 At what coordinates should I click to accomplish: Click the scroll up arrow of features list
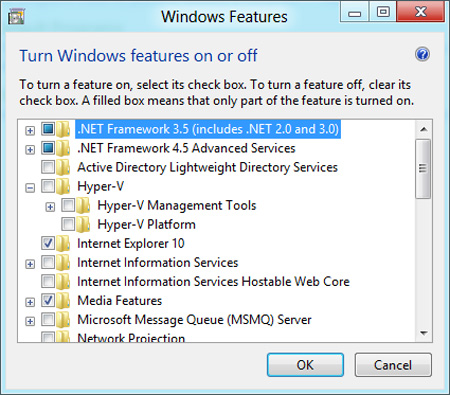(x=424, y=129)
